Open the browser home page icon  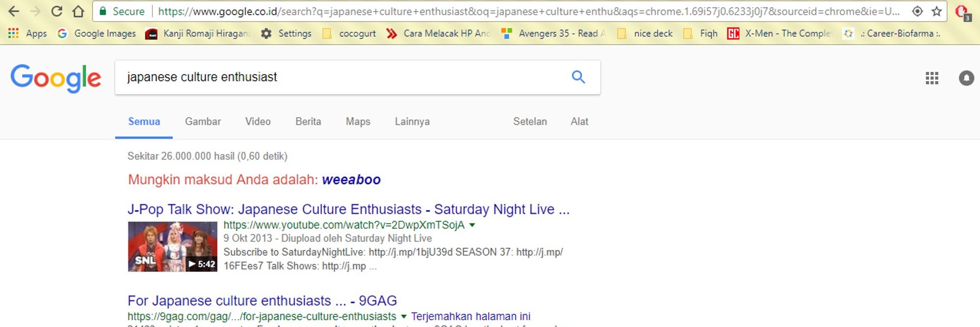(x=78, y=11)
